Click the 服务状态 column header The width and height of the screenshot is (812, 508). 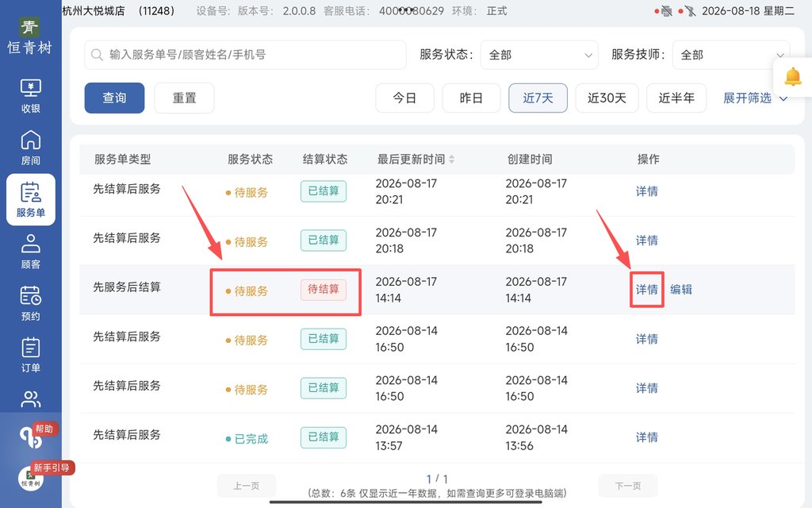coord(250,160)
